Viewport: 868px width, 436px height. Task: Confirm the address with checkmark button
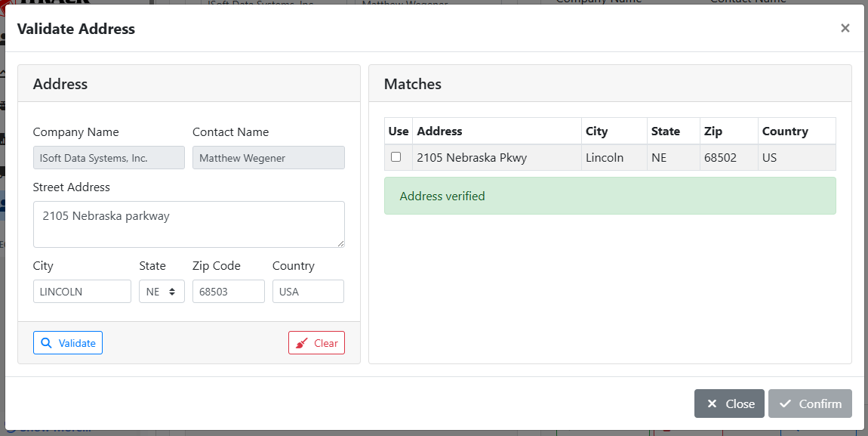pos(810,404)
